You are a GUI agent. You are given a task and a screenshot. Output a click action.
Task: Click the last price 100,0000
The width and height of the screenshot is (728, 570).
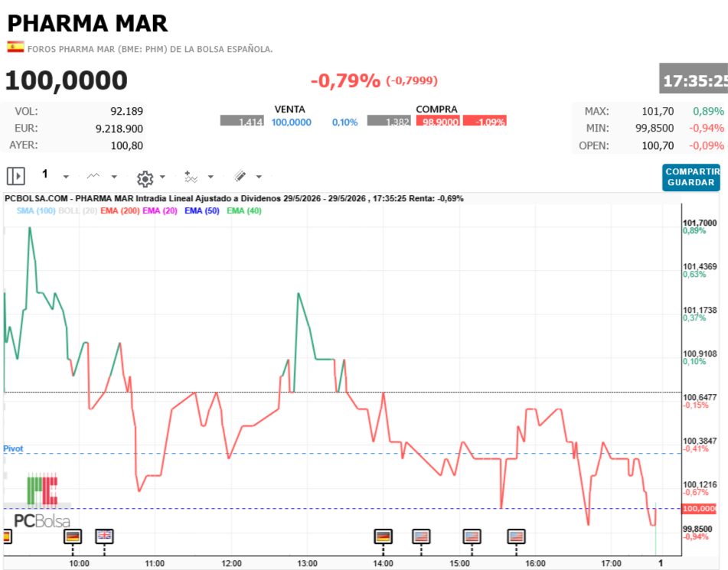click(67, 80)
